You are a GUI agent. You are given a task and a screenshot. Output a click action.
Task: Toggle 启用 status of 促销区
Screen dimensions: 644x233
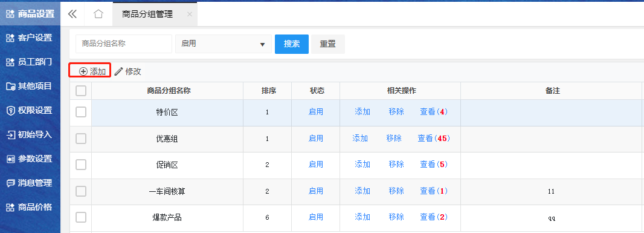click(x=316, y=165)
